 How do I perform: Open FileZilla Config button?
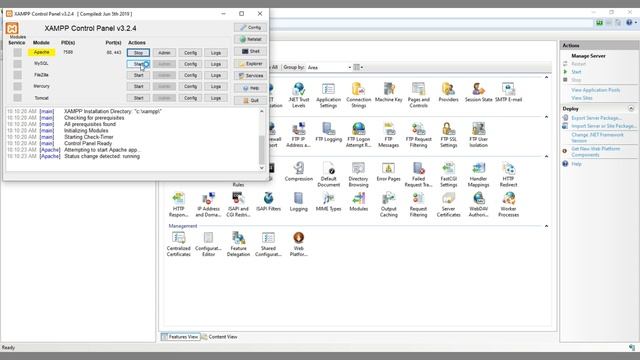tap(190, 75)
